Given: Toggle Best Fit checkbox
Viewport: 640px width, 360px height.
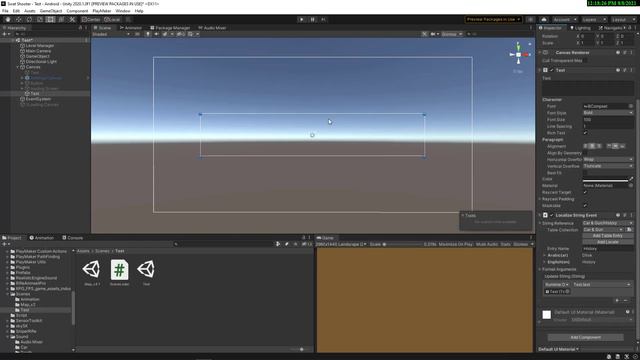Looking at the screenshot, I should pyautogui.click(x=585, y=173).
